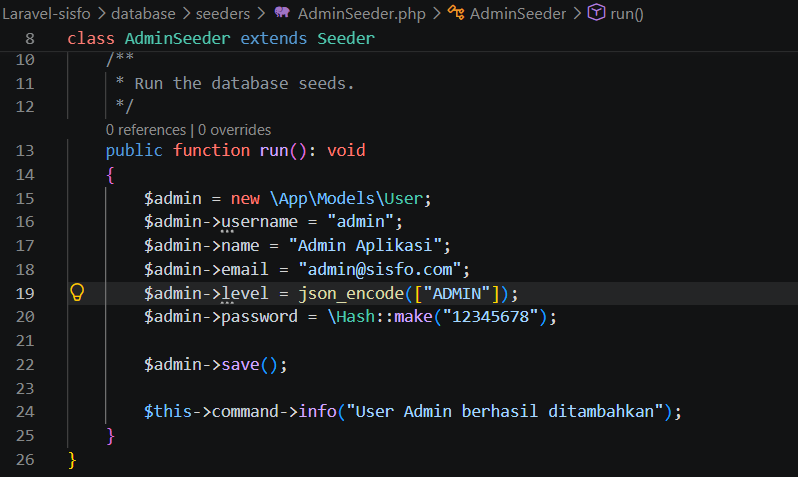
Task: Open the Laravel-sisfo breadcrumb folder
Action: pos(46,14)
